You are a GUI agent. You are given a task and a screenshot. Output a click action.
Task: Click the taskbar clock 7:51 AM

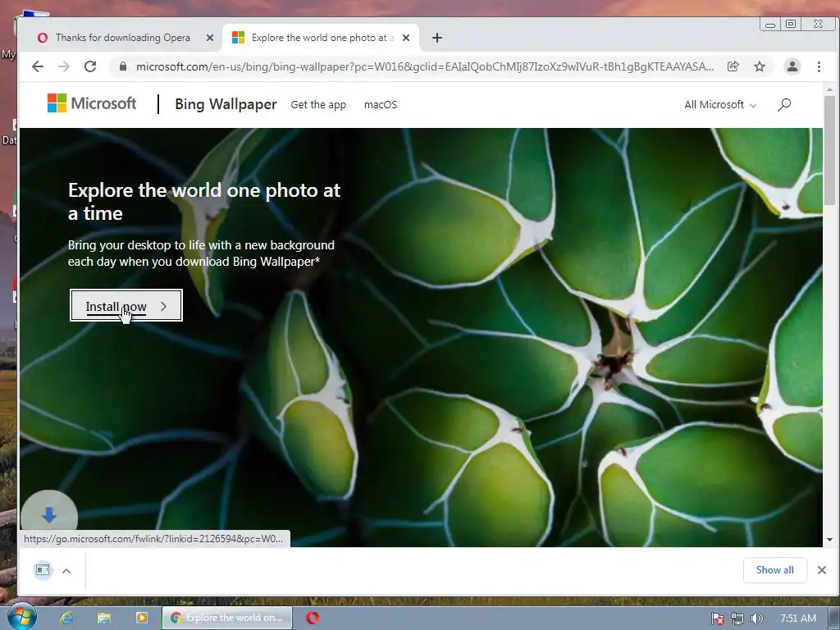point(798,619)
